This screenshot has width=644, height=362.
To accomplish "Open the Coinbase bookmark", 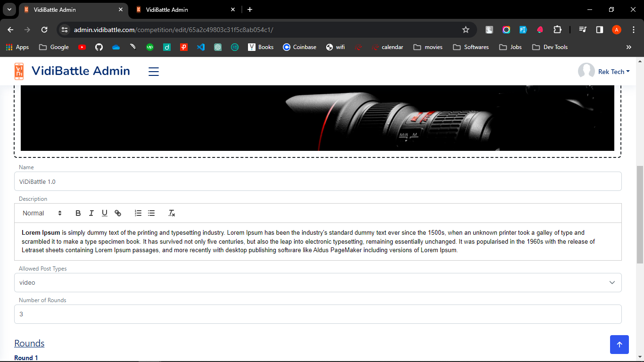I will [x=299, y=47].
